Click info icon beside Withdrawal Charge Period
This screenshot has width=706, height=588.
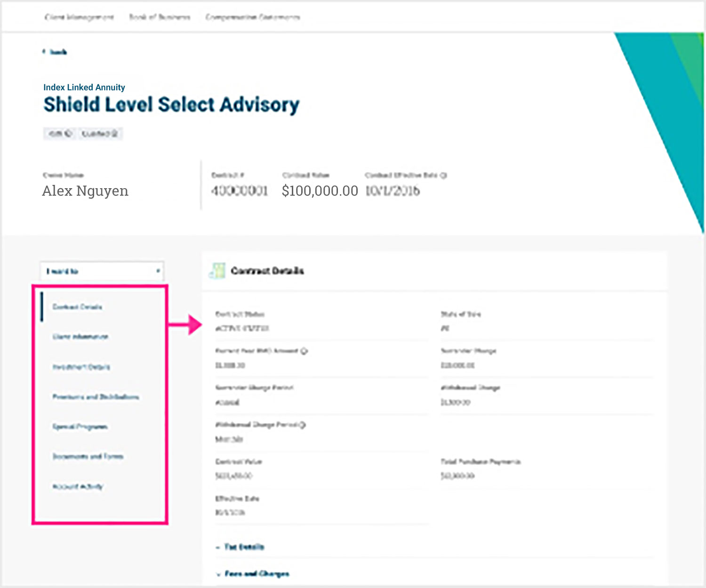(x=302, y=425)
